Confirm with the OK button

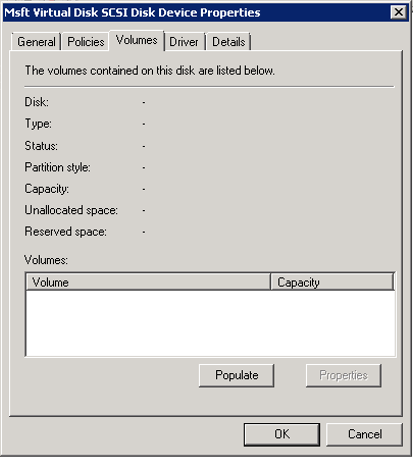point(282,434)
